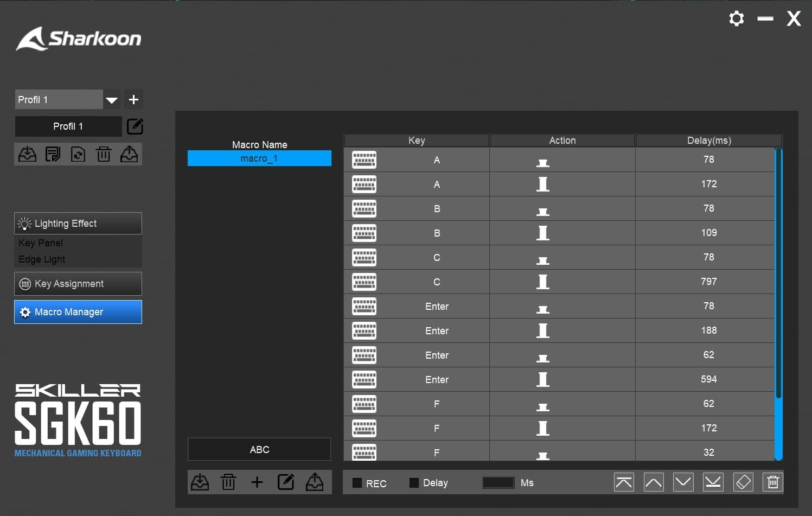Viewport: 812px width, 516px height.
Task: Add a new macro with the plus icon
Action: [x=257, y=482]
